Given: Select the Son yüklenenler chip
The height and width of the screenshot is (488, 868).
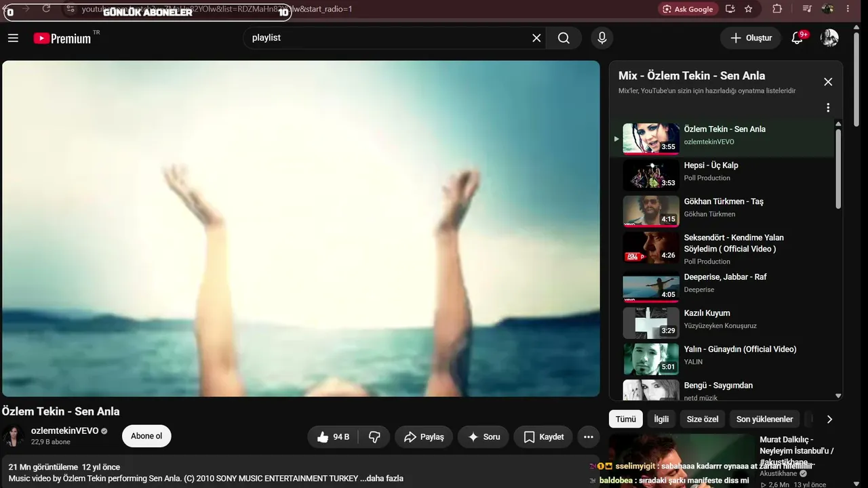Looking at the screenshot, I should pos(765,419).
